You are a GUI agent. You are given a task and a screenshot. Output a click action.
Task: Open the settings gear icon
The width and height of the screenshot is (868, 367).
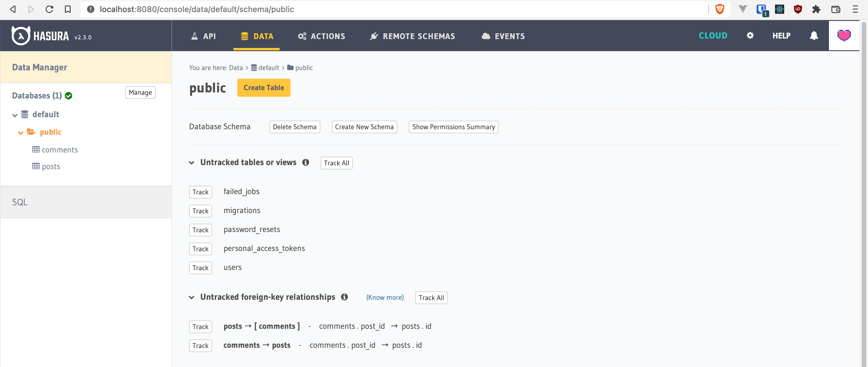click(750, 36)
